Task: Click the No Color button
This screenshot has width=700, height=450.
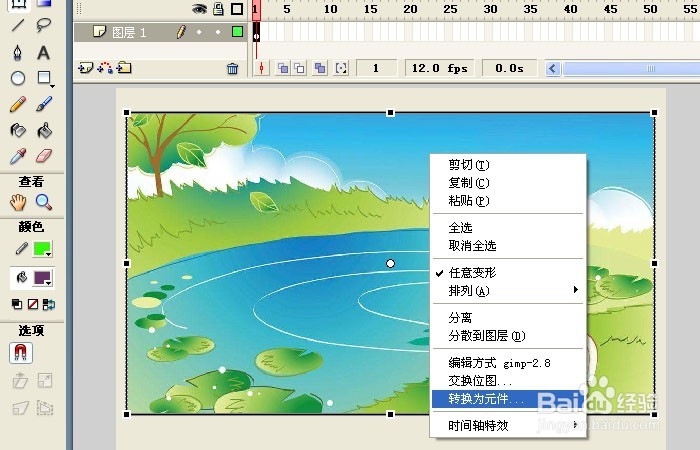Action: [33, 304]
